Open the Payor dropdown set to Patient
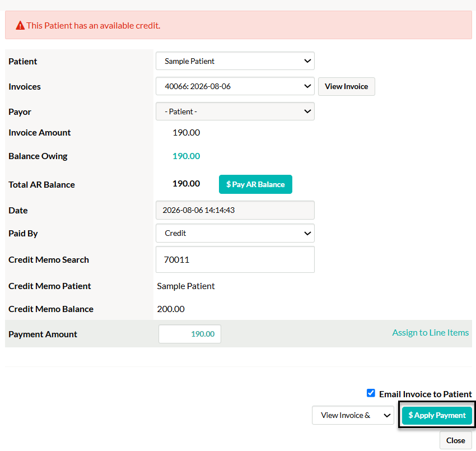476x451 pixels. 235,111
